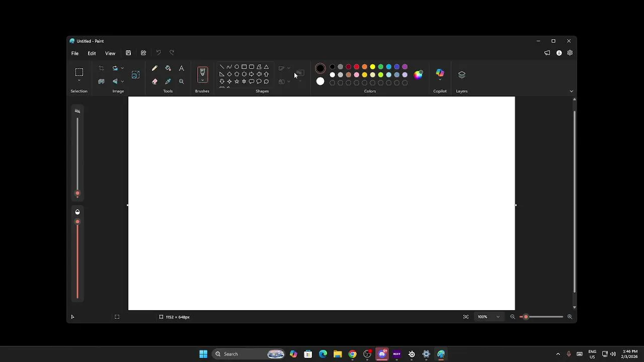
Task: Choose the Rounded rectangle shape
Action: pos(252,67)
